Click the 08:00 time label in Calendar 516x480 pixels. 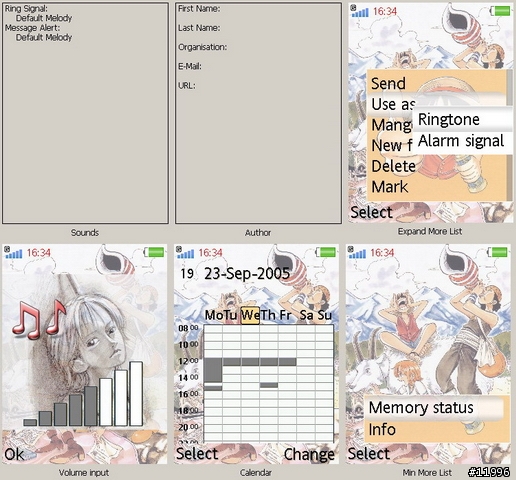coord(188,328)
